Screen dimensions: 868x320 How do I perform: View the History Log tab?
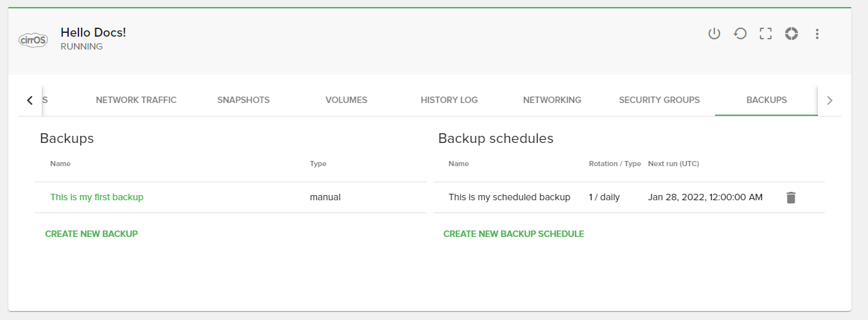(x=449, y=100)
